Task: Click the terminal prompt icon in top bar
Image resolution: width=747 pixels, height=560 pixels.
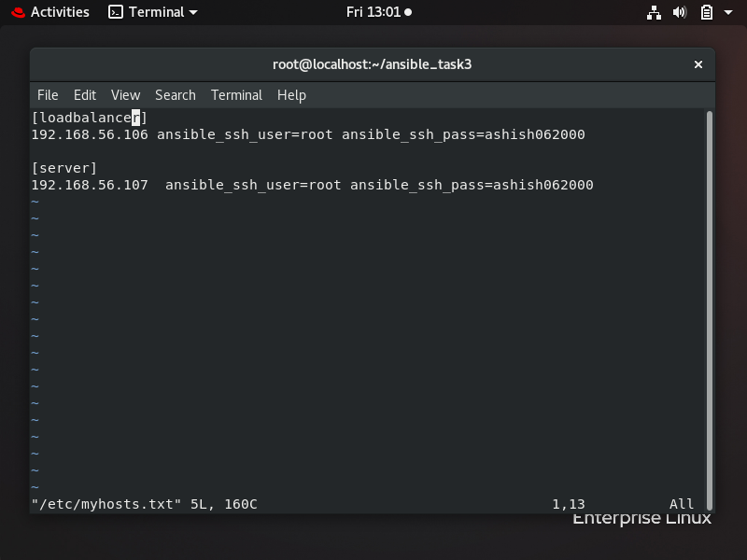Action: pos(116,12)
